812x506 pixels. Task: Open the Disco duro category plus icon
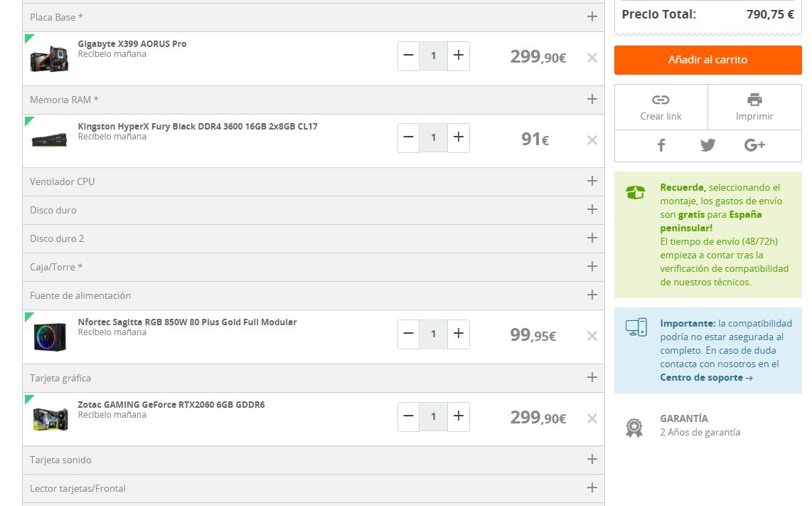point(592,209)
